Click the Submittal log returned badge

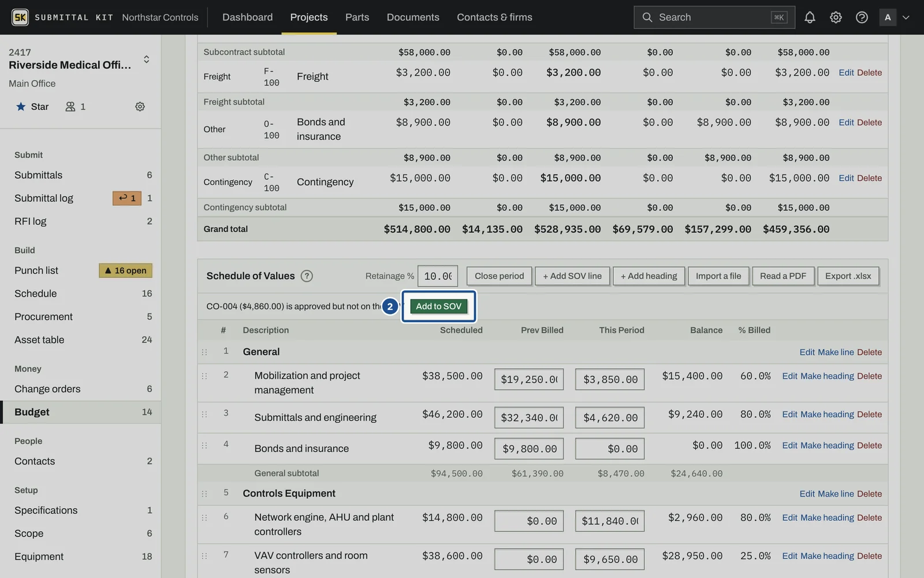pos(127,198)
